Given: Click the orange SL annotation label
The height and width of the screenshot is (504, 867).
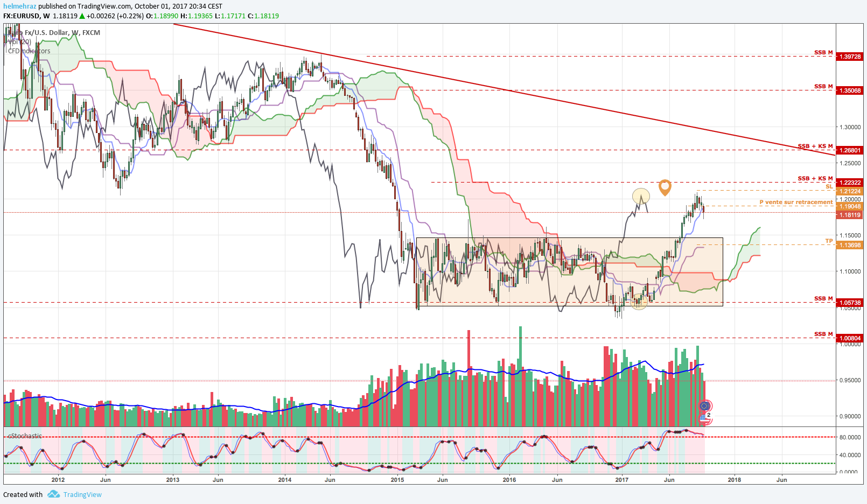Looking at the screenshot, I should point(829,186).
